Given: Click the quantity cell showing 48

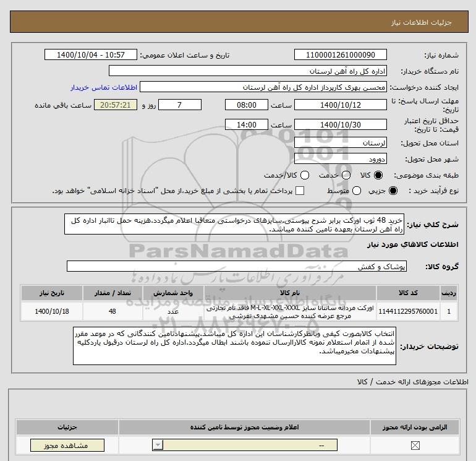Looking at the screenshot, I should click(113, 311).
